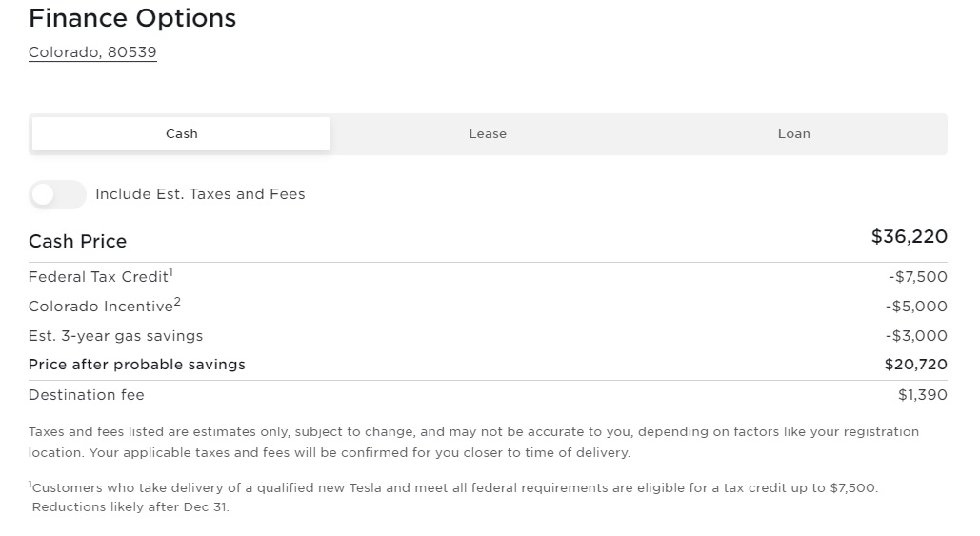Click the -$5,000 Colorado incentive amount
The height and width of the screenshot is (536, 980).
pos(916,307)
